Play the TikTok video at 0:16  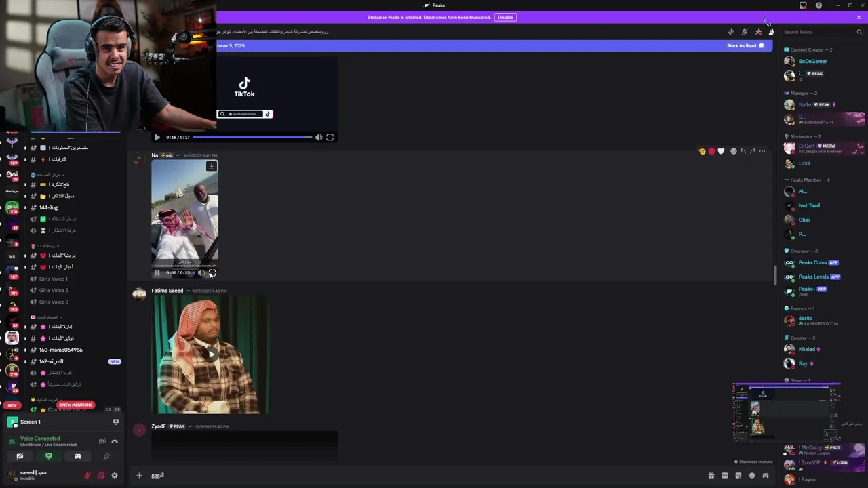point(157,137)
